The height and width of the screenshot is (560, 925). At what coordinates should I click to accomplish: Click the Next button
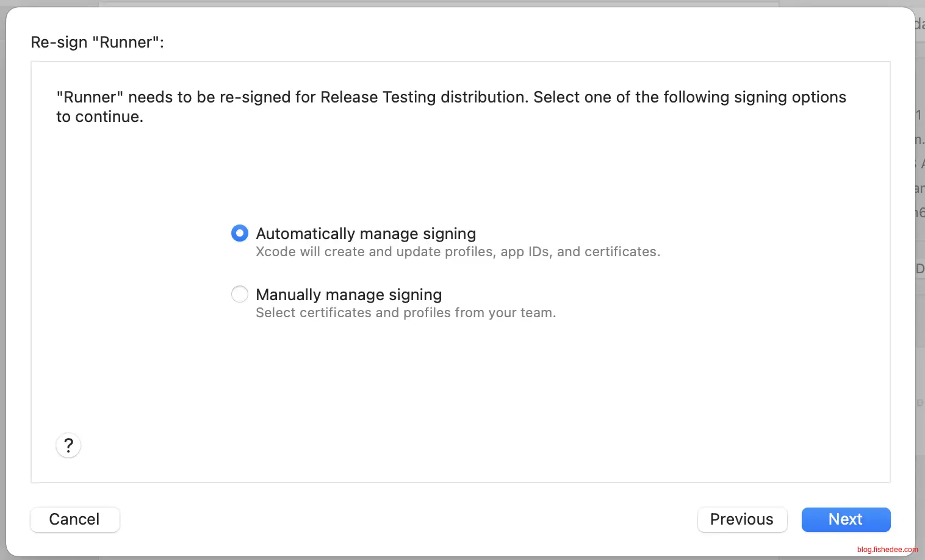coord(846,519)
